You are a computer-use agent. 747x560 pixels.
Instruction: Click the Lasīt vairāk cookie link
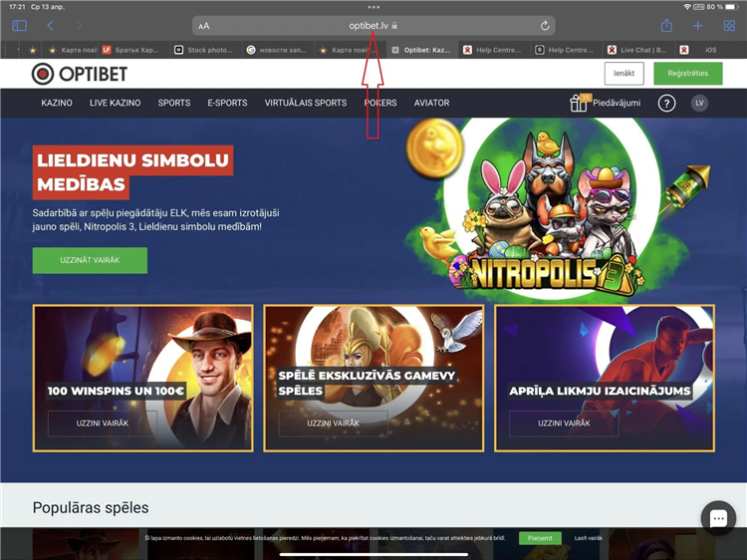pyautogui.click(x=589, y=538)
